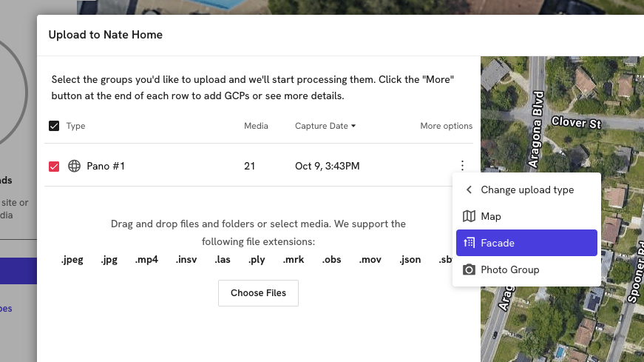Click the back chevron in upload type menu

(469, 190)
